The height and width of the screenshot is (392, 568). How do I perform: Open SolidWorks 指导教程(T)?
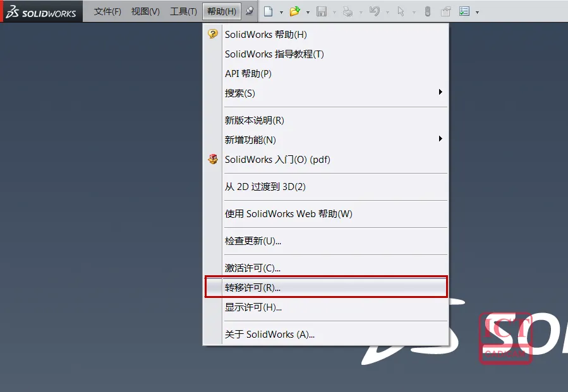(326, 54)
